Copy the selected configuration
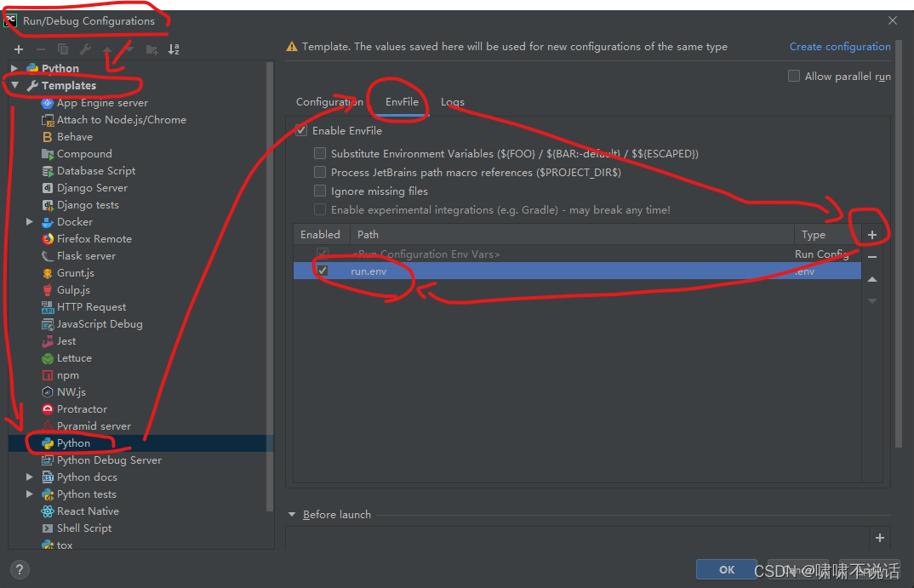914x588 pixels. (x=61, y=49)
